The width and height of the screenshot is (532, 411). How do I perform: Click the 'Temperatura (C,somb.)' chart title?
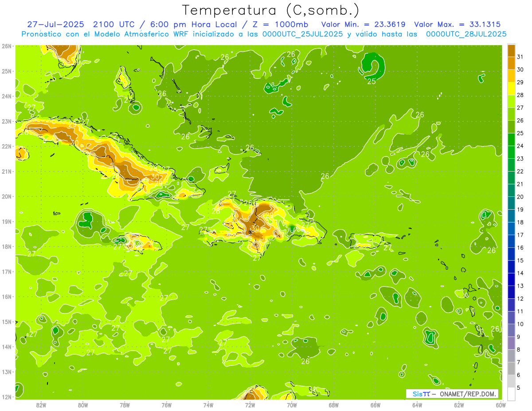[270, 10]
